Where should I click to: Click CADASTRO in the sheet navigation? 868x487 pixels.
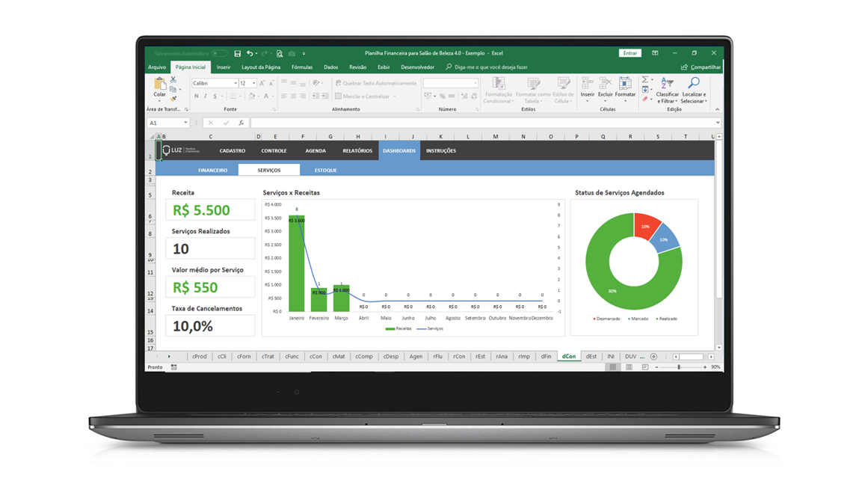(233, 150)
